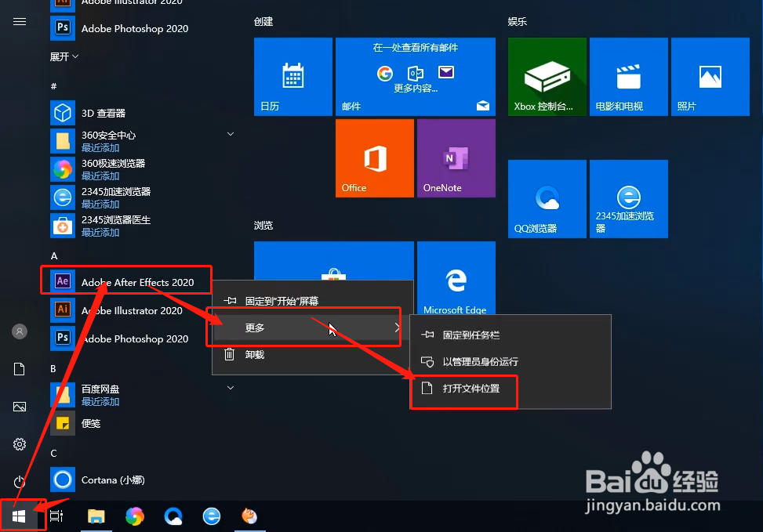This screenshot has width=763, height=532.
Task: Expand the 360安全中心 folder chevron
Action: tap(231, 134)
